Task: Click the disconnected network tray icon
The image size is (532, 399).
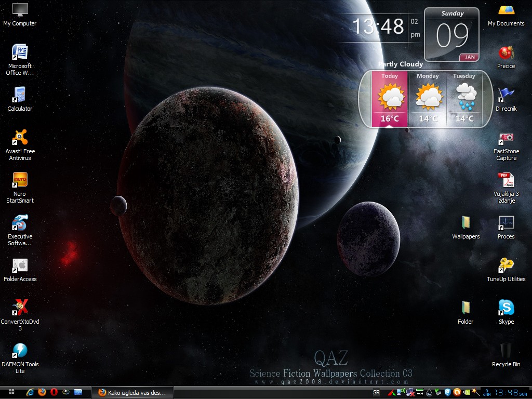Action: point(410,393)
